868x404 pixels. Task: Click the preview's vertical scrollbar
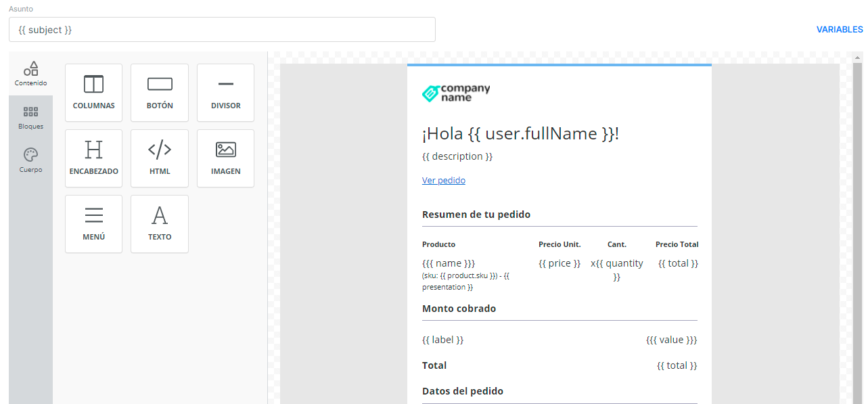(x=858, y=230)
